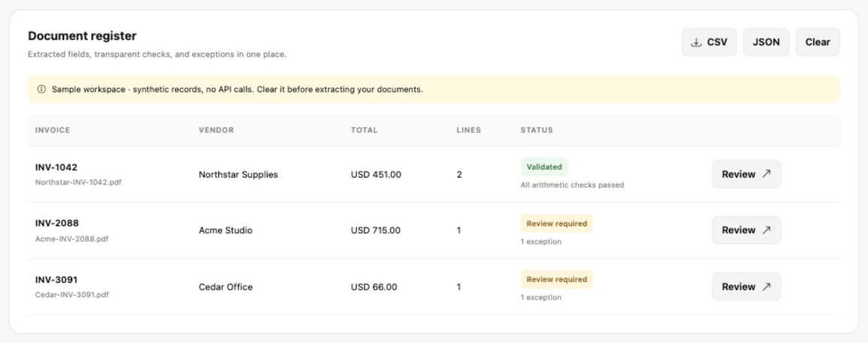Click 'All arithmetic checks passed' note
868x343 pixels.
(572, 185)
